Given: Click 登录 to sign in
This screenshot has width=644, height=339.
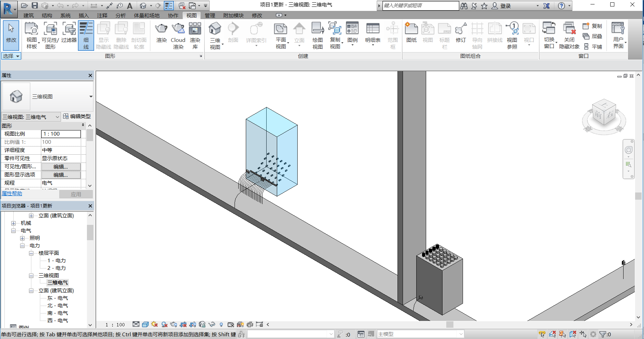Looking at the screenshot, I should (506, 6).
